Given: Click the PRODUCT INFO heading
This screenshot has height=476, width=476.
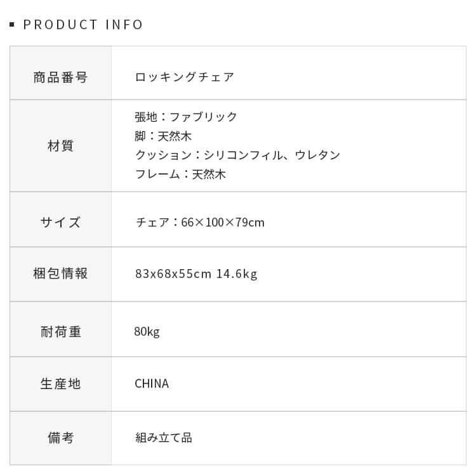Looking at the screenshot, I should click(83, 25).
